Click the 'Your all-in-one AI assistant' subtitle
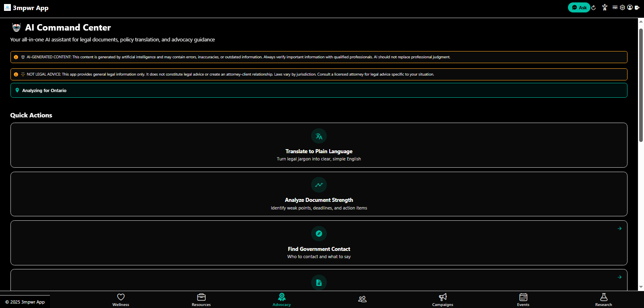The height and width of the screenshot is (308, 644). tap(112, 39)
